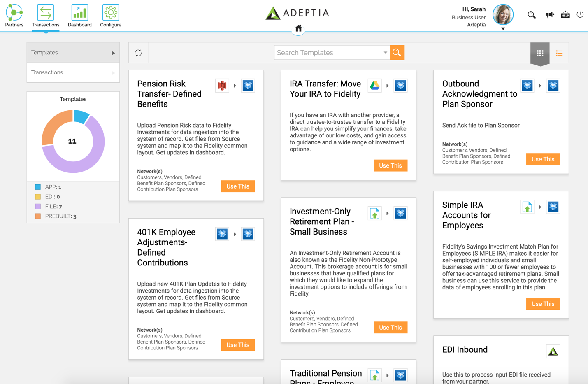
Task: Open the Pension Risk Transfer- Defined Benefits title
Action: pos(169,94)
